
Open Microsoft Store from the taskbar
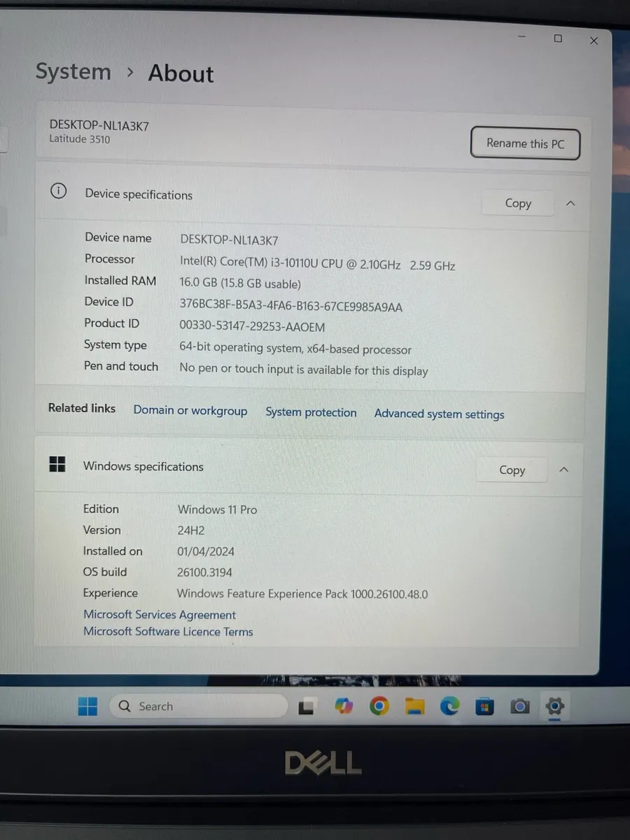click(x=484, y=707)
